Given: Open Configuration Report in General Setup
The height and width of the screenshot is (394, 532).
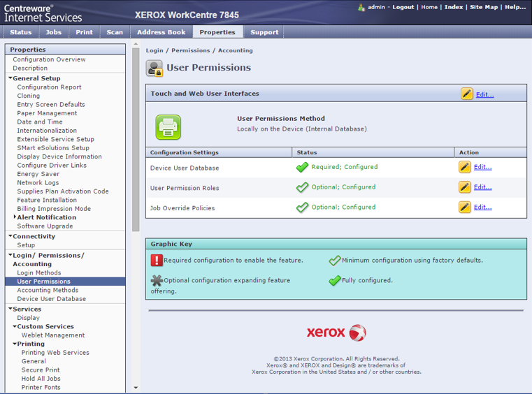Looking at the screenshot, I should 49,87.
